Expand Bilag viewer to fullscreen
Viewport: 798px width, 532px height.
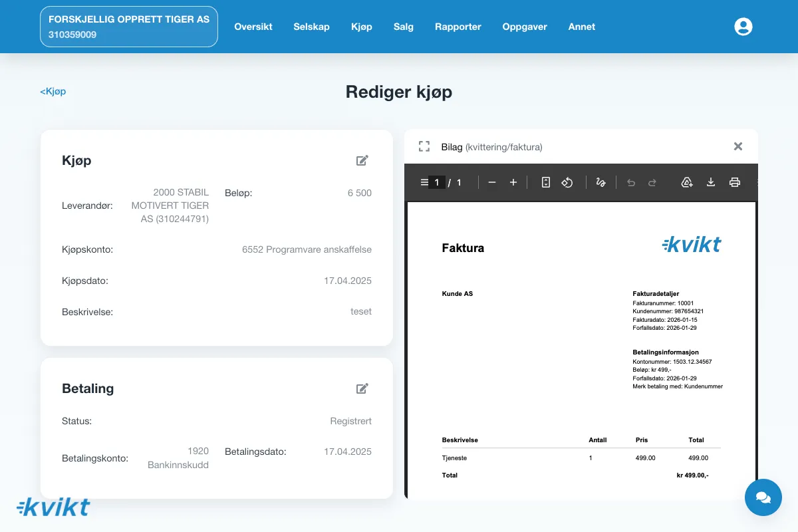[x=424, y=146]
